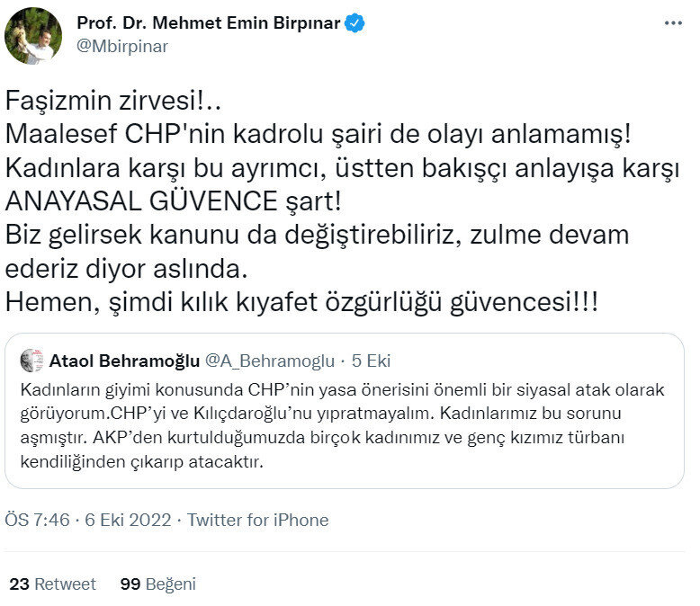Click the ÖS 7:46 timestamp
This screenshot has height=606, width=700.
(x=38, y=520)
